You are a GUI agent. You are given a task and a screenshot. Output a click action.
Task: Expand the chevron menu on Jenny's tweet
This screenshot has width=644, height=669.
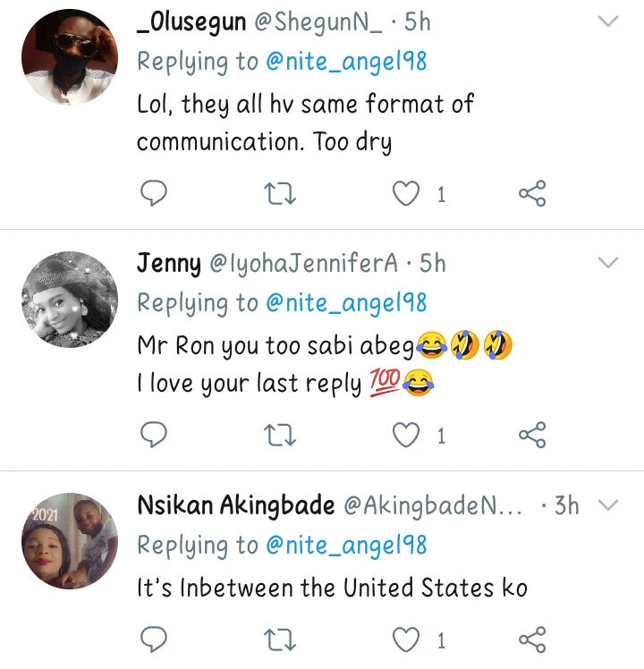click(608, 262)
